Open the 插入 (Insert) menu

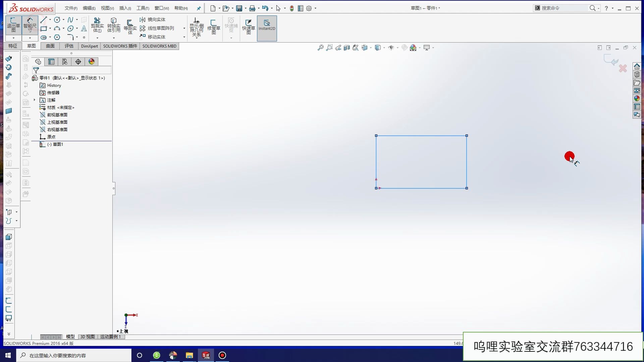[125, 8]
